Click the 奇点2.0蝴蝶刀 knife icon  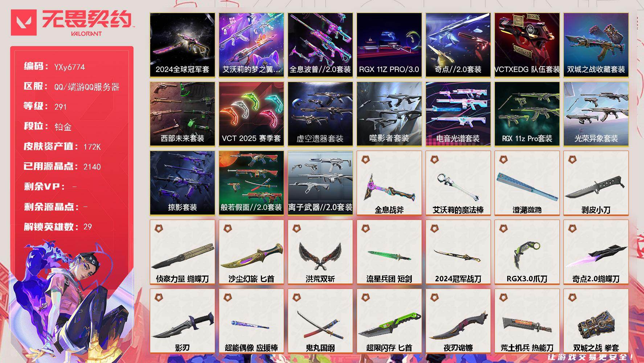click(x=596, y=256)
